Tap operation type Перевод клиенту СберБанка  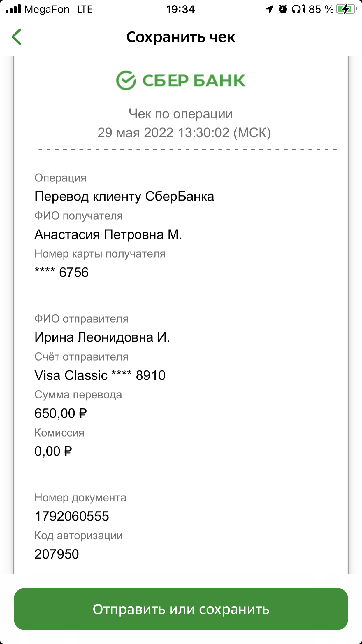click(124, 196)
